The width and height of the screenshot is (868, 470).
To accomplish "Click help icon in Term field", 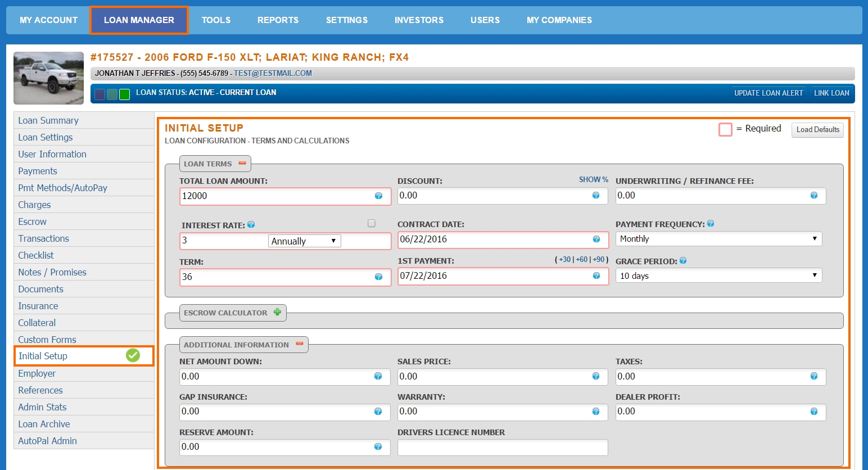I will pos(378,277).
